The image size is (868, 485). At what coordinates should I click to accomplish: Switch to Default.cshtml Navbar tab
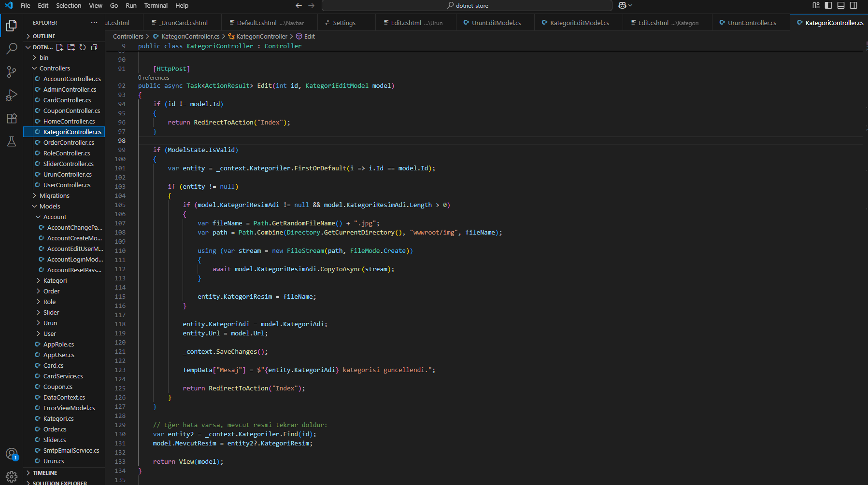270,23
